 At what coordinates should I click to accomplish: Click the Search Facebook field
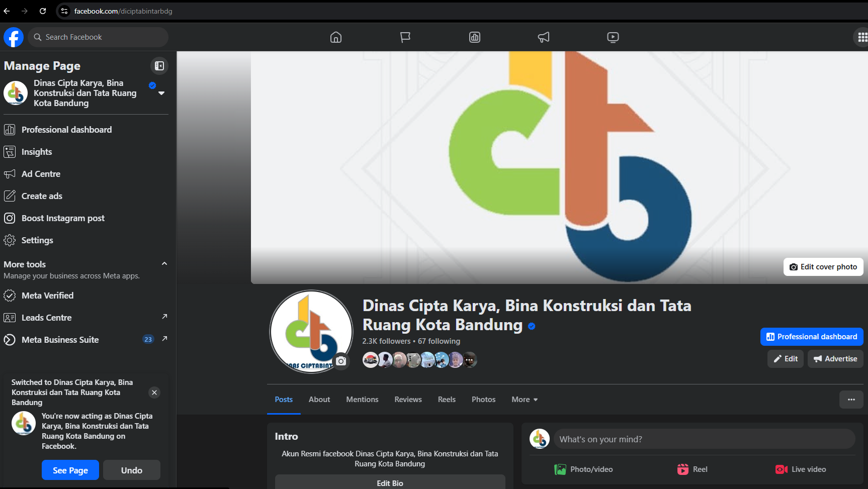[x=98, y=37]
